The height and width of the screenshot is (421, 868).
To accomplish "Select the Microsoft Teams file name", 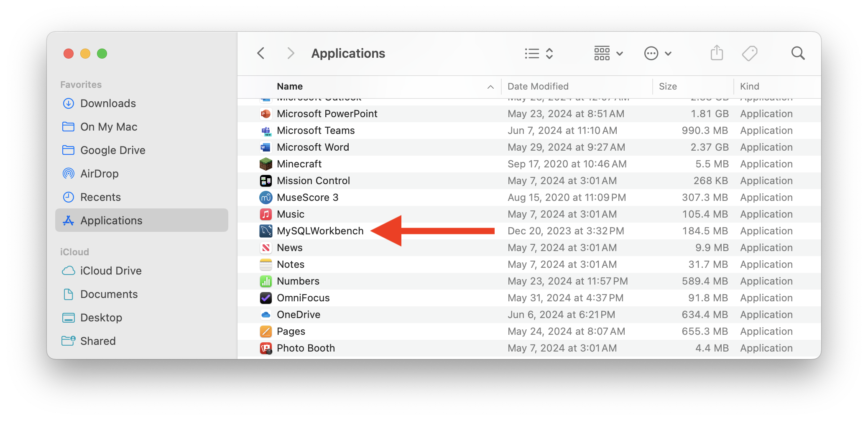I will (316, 131).
